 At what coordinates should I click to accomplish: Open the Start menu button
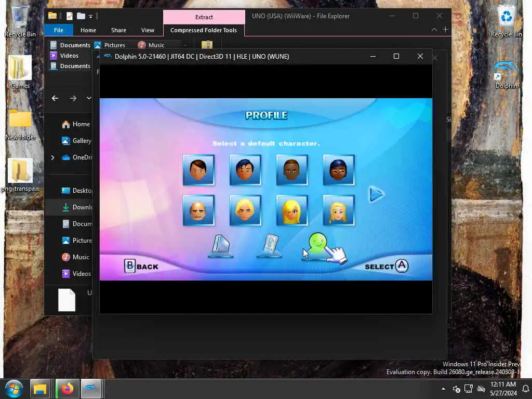[x=14, y=389]
